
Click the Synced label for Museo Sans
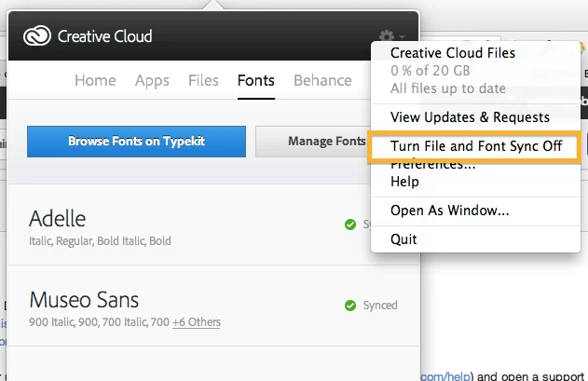[x=380, y=306]
